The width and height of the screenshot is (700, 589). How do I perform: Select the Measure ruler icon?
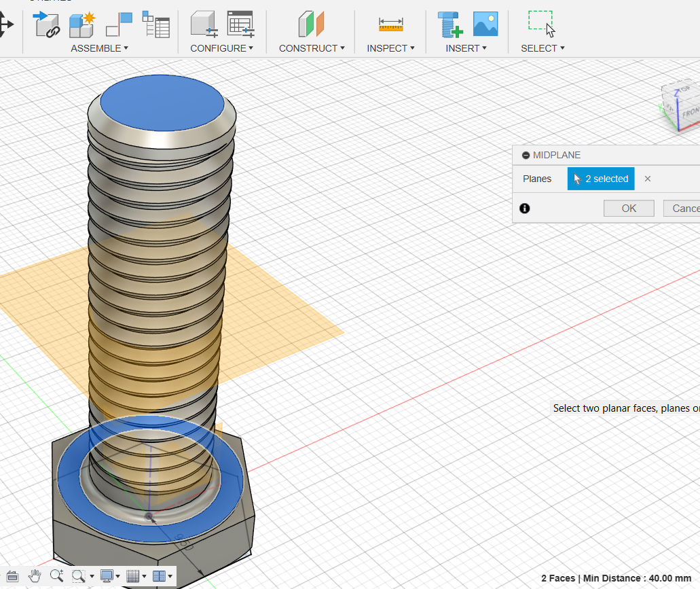tap(390, 24)
